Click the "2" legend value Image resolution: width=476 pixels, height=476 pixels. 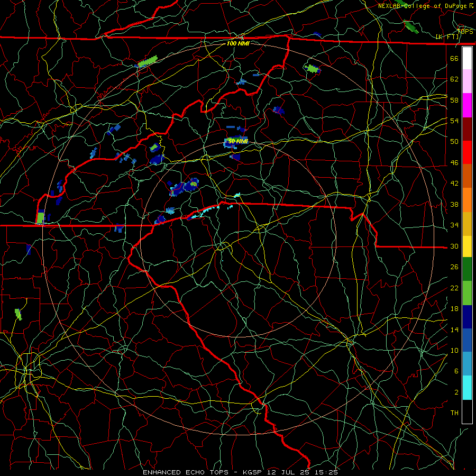point(456,392)
